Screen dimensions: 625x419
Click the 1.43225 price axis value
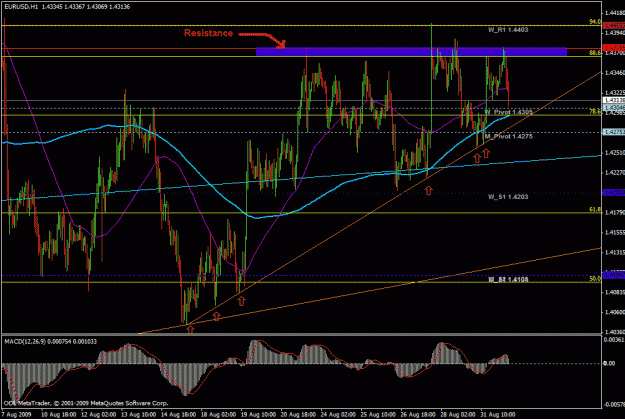pyautogui.click(x=615, y=92)
